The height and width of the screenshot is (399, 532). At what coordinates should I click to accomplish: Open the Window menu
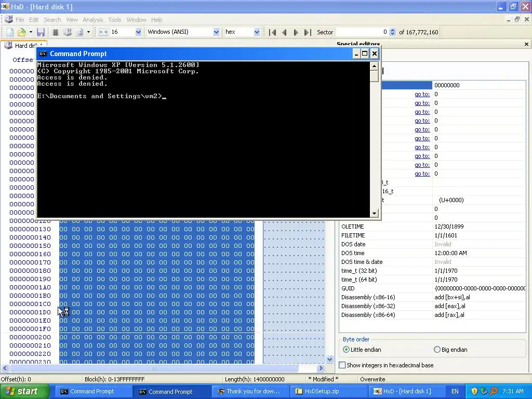pyautogui.click(x=136, y=20)
